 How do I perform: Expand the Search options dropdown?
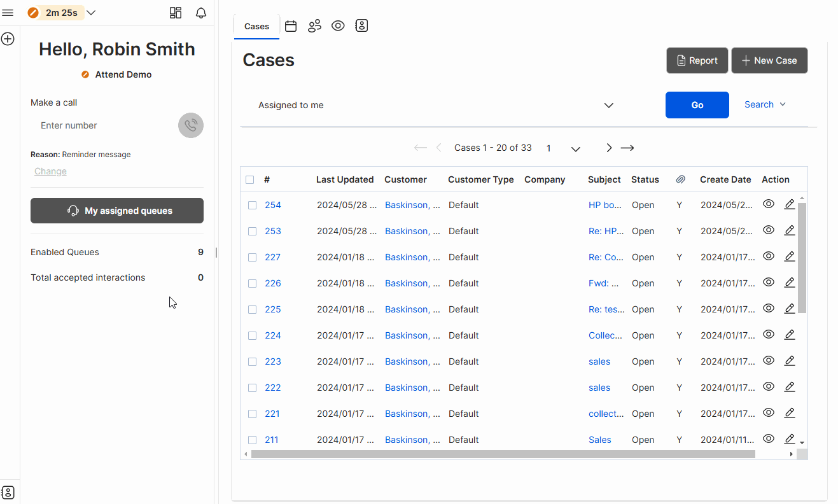click(x=765, y=104)
